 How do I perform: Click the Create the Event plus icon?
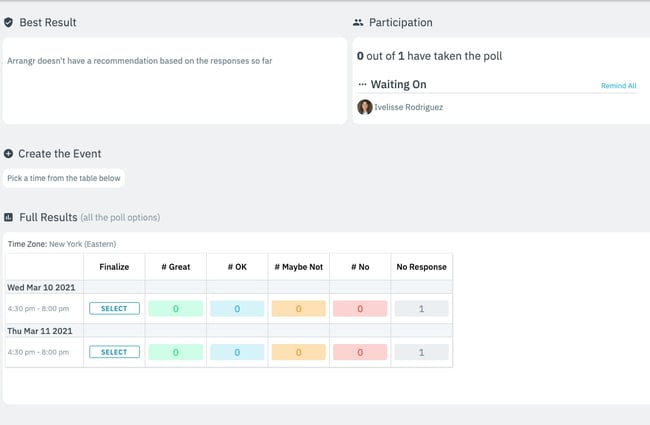(x=9, y=154)
